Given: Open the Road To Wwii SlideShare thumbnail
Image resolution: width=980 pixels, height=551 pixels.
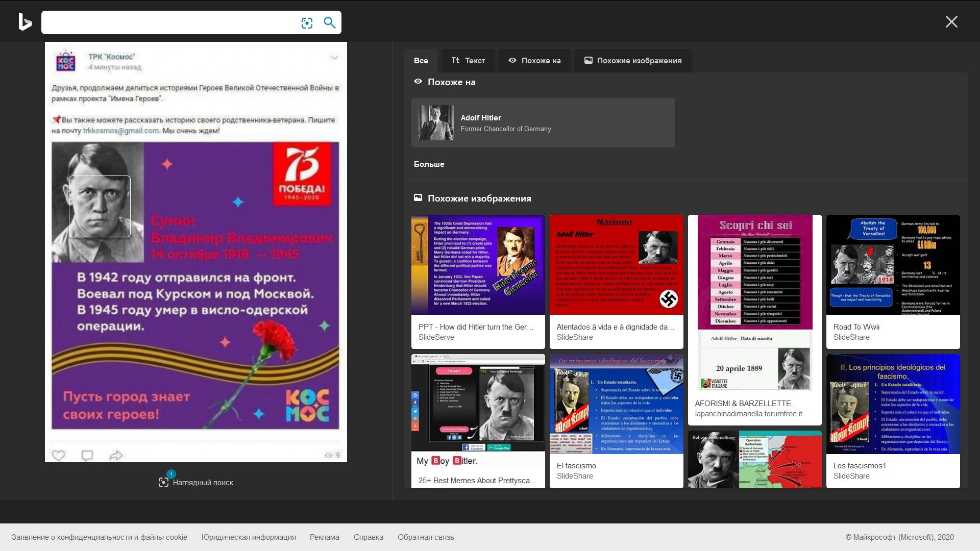Looking at the screenshot, I should pos(893,265).
